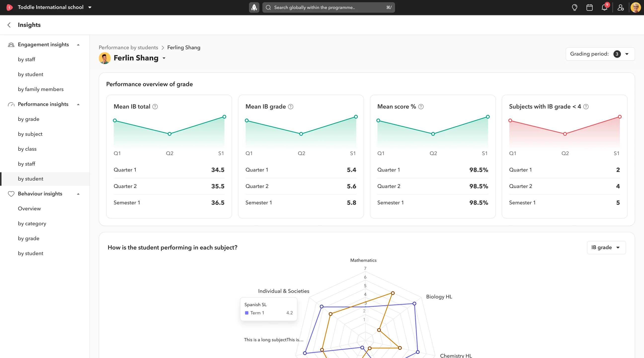Click the Q2 point on Mean score % chart

point(433,134)
